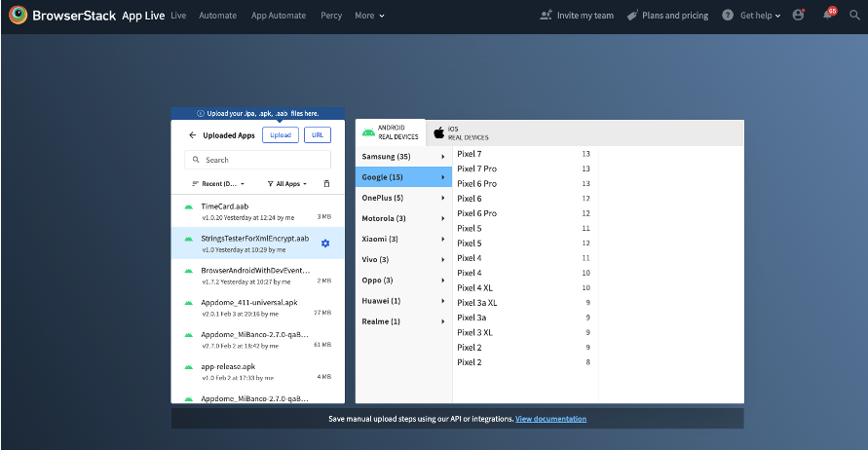Click the BrowserStack logo icon
The height and width of the screenshot is (450, 868).
pyautogui.click(x=18, y=16)
